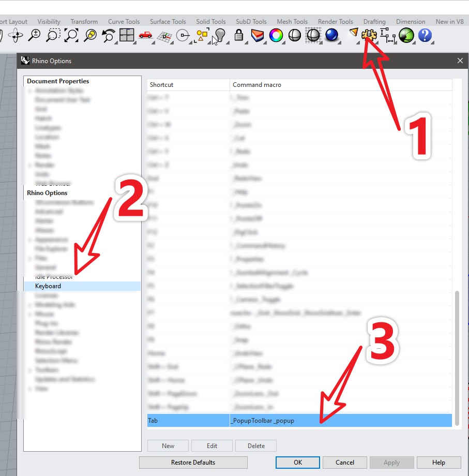Click the Rhino Options tree heading
The width and height of the screenshot is (469, 476).
tap(47, 193)
